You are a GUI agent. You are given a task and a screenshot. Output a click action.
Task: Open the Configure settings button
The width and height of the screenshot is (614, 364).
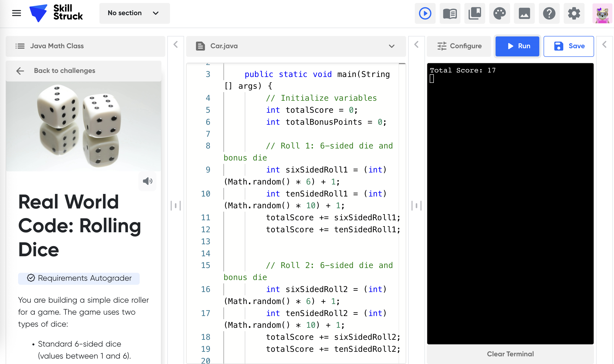[x=459, y=46]
